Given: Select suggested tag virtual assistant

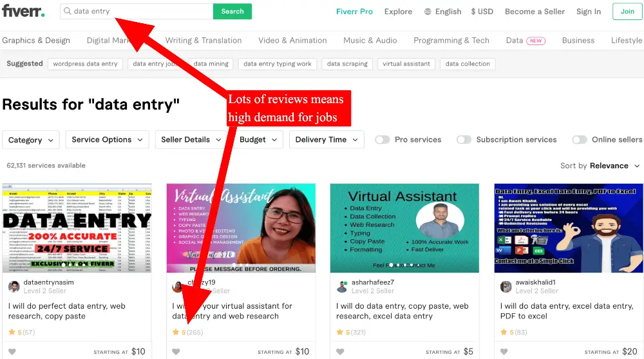Looking at the screenshot, I should [406, 64].
